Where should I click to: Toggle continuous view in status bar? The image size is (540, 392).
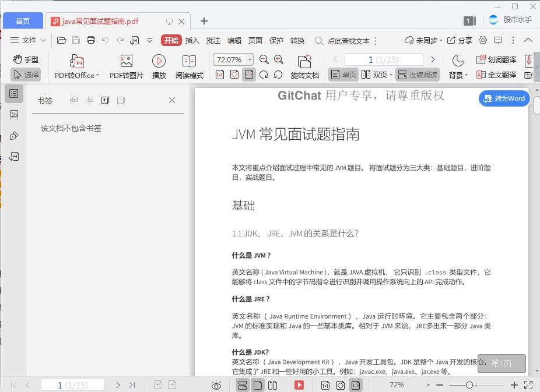243,385
